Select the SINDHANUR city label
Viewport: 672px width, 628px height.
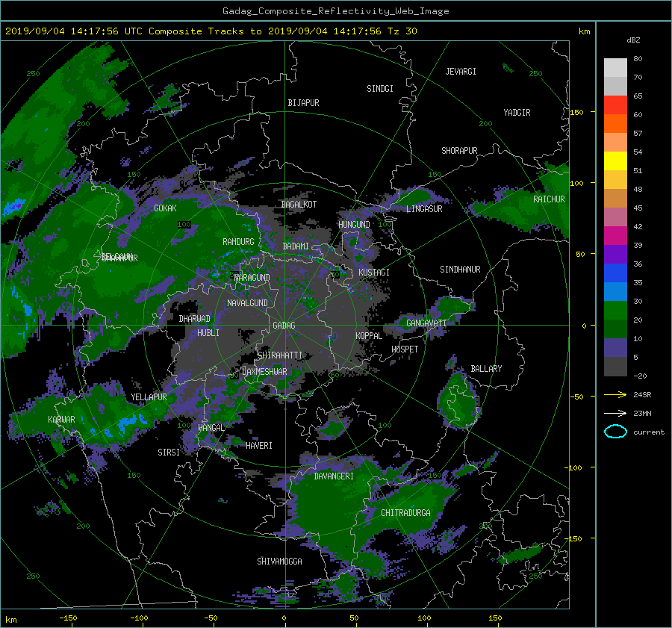[460, 270]
